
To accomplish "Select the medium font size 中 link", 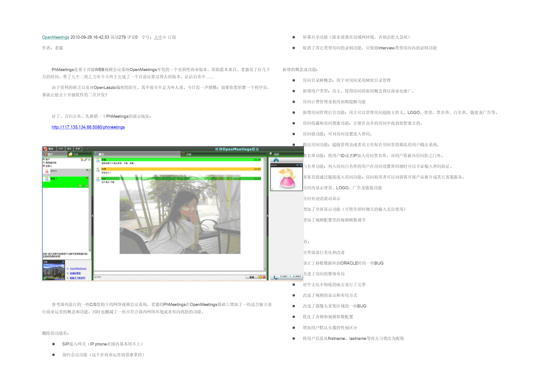I will (x=160, y=37).
